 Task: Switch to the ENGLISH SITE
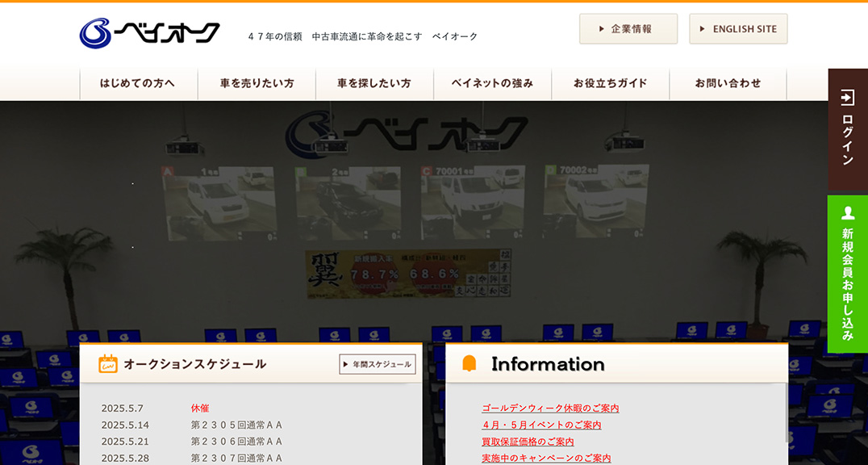pos(738,29)
